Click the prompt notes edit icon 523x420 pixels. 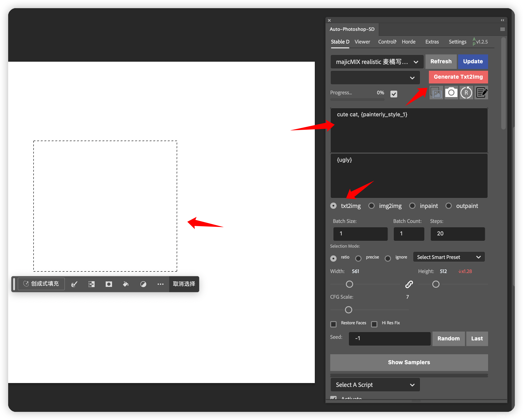481,93
